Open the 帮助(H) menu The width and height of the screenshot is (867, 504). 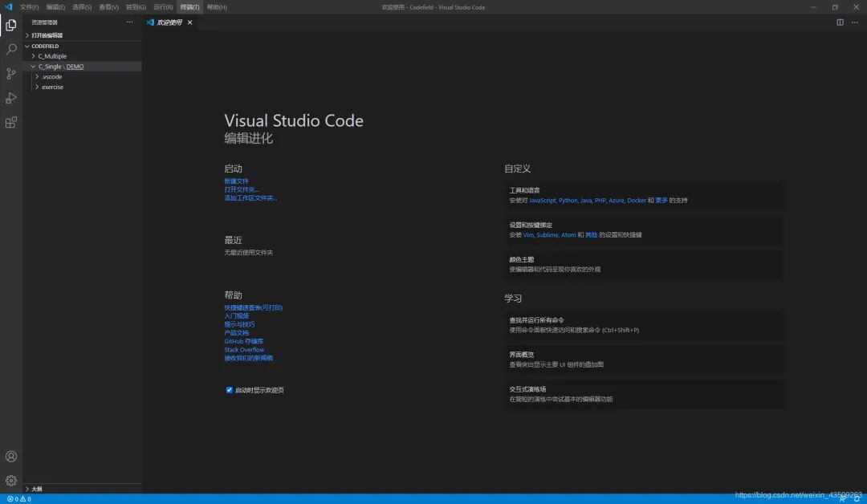click(217, 7)
